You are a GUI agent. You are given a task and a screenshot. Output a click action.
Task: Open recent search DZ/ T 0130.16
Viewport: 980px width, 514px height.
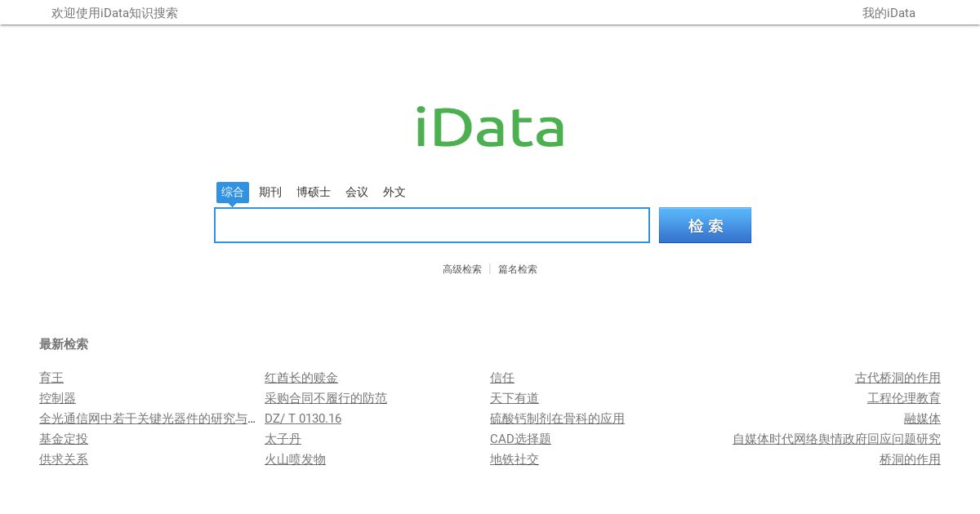tap(303, 419)
